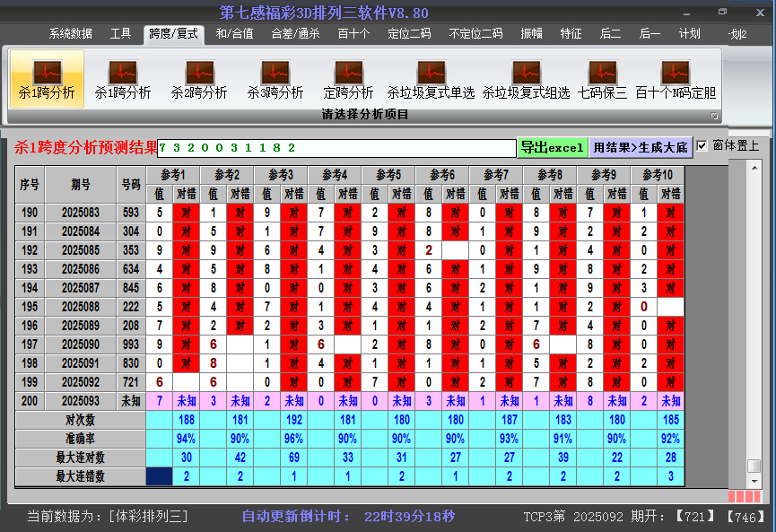Switch to the 跨度/复式 tab
This screenshot has height=532, width=776.
(x=174, y=34)
